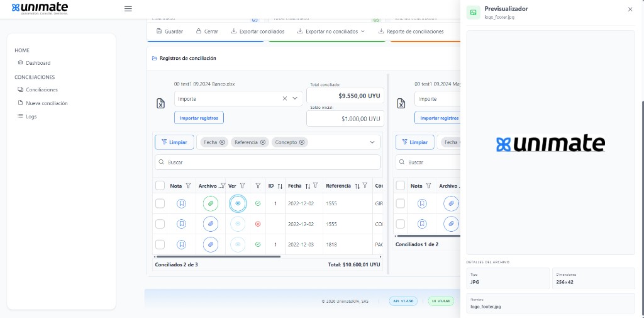Tick the checkbox of ID 1 row 1555

point(160,203)
